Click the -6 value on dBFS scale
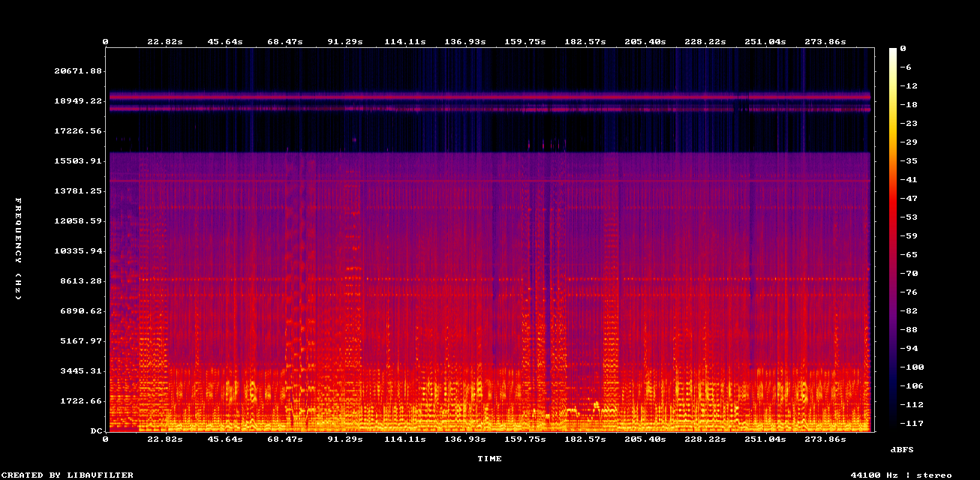The height and width of the screenshot is (480, 980). (x=906, y=67)
